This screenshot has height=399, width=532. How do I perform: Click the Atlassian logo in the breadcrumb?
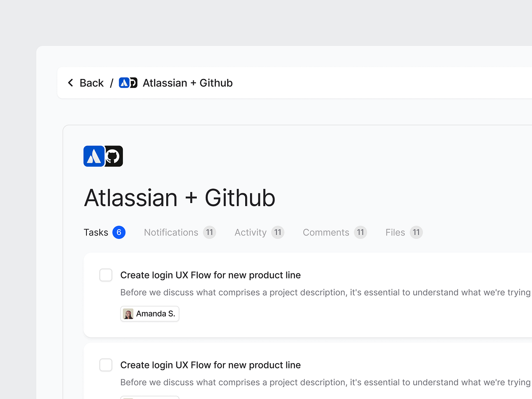124,82
